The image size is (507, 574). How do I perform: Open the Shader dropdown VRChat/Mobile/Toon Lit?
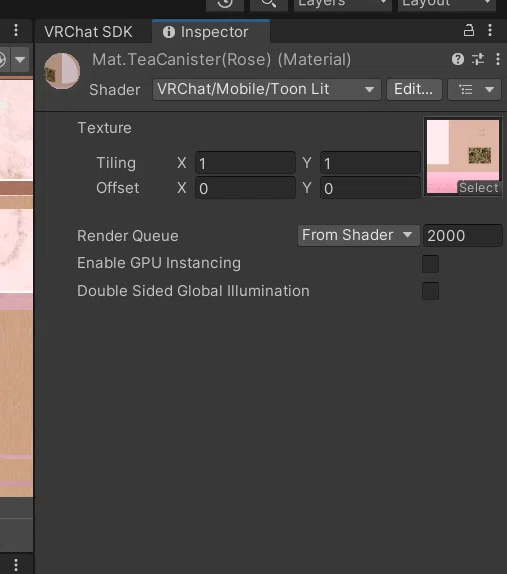pyautogui.click(x=267, y=89)
